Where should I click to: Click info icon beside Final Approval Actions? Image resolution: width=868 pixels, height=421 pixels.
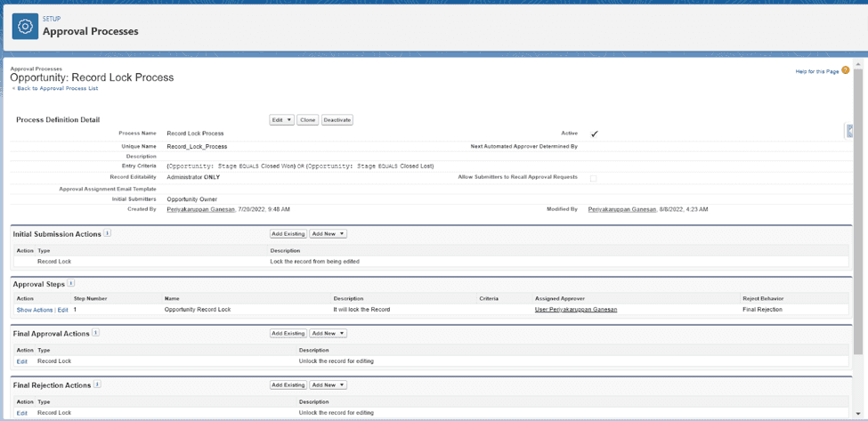(x=95, y=333)
